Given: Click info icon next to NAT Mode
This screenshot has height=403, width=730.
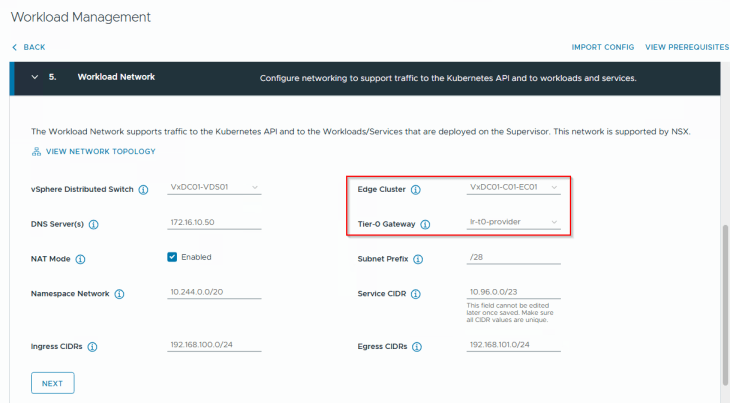Looking at the screenshot, I should tap(80, 259).
